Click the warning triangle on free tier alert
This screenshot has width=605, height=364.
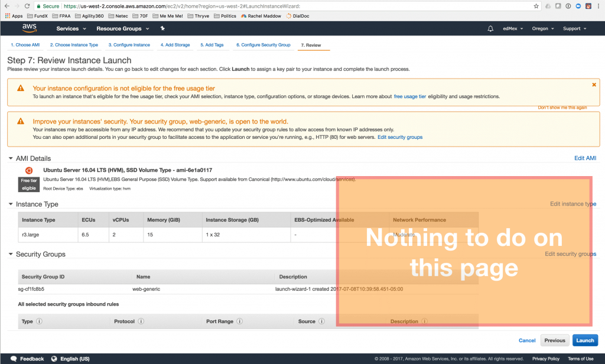click(21, 88)
